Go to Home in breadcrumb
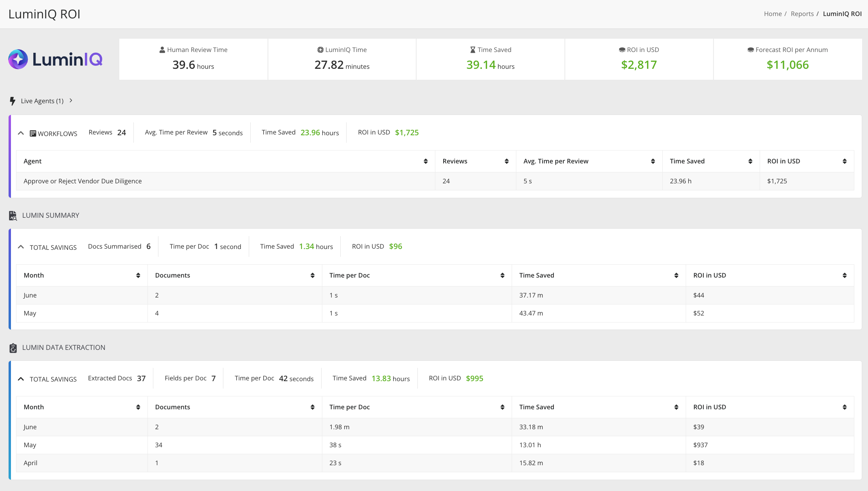The image size is (868, 491). click(x=773, y=14)
